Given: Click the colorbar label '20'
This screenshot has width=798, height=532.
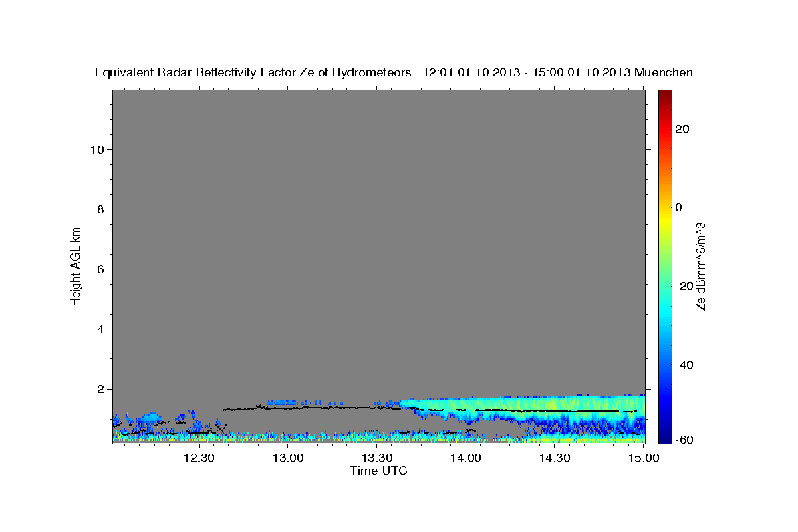Looking at the screenshot, I should (682, 129).
